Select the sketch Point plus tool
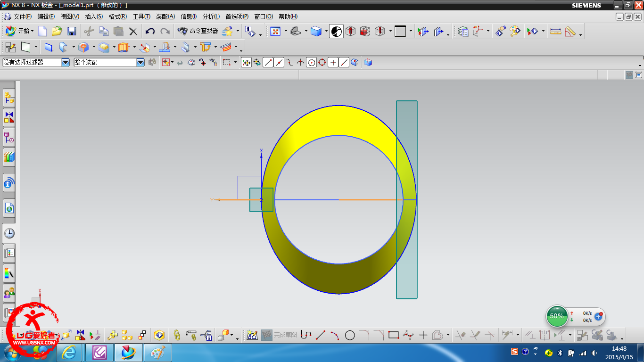Viewport: 644px width, 362px height. [x=423, y=335]
